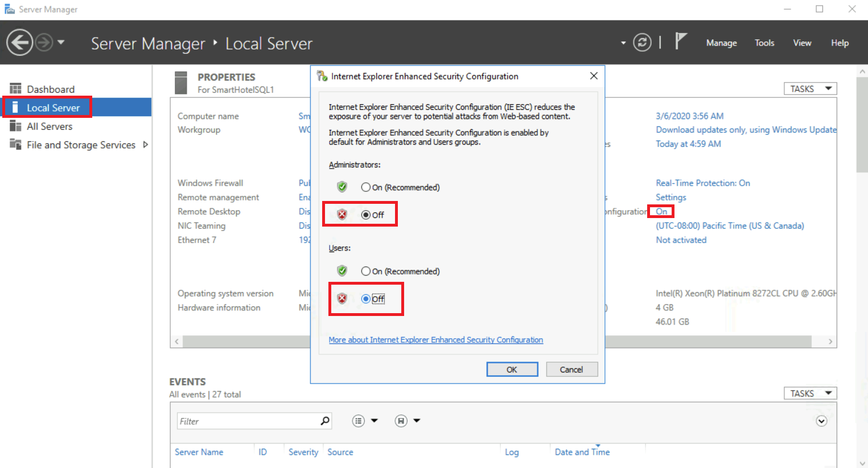This screenshot has width=868, height=468.
Task: Open the Events TASKS dropdown
Action: pos(811,393)
